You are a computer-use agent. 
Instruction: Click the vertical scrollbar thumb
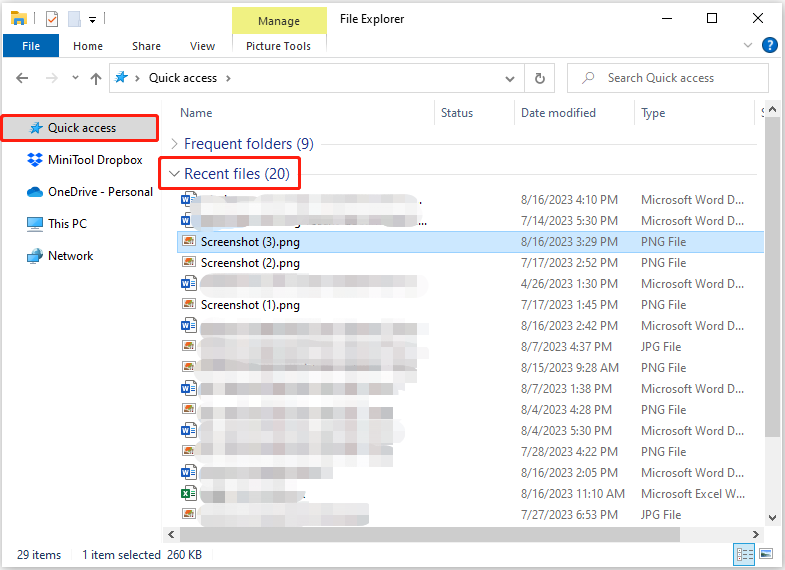click(x=772, y=277)
